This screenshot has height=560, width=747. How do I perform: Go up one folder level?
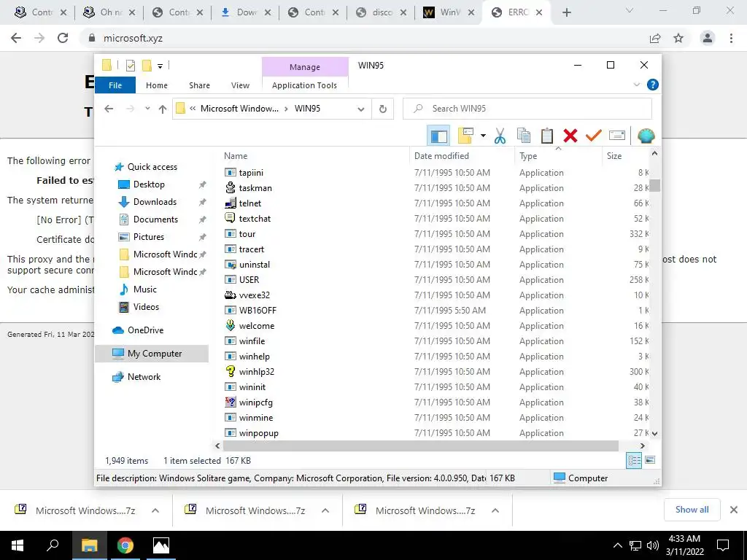pos(163,109)
